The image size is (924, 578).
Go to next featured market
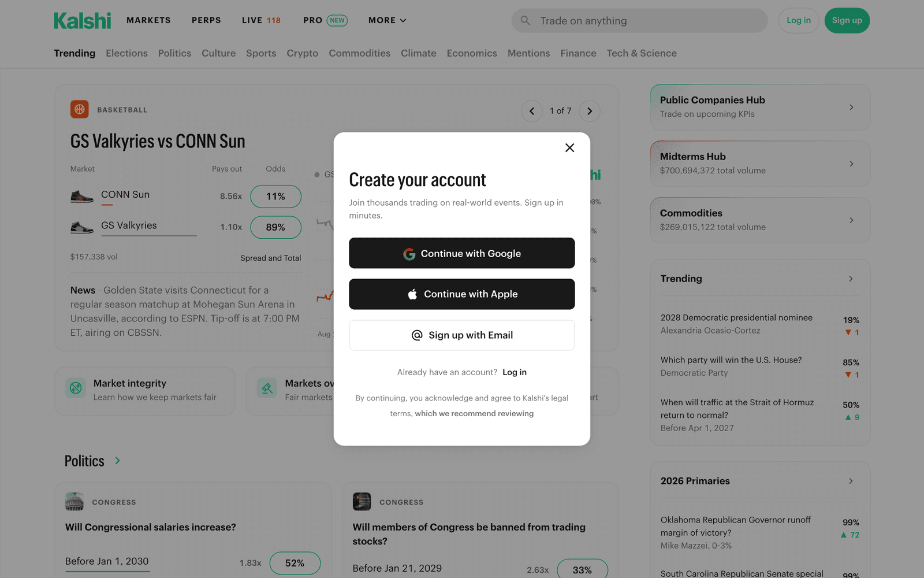pos(590,111)
